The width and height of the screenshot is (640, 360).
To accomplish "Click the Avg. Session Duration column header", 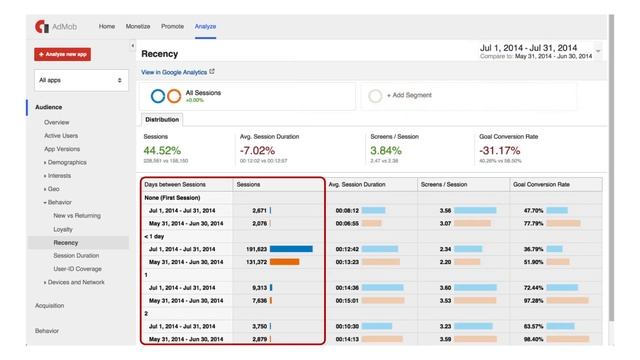I will click(x=357, y=184).
